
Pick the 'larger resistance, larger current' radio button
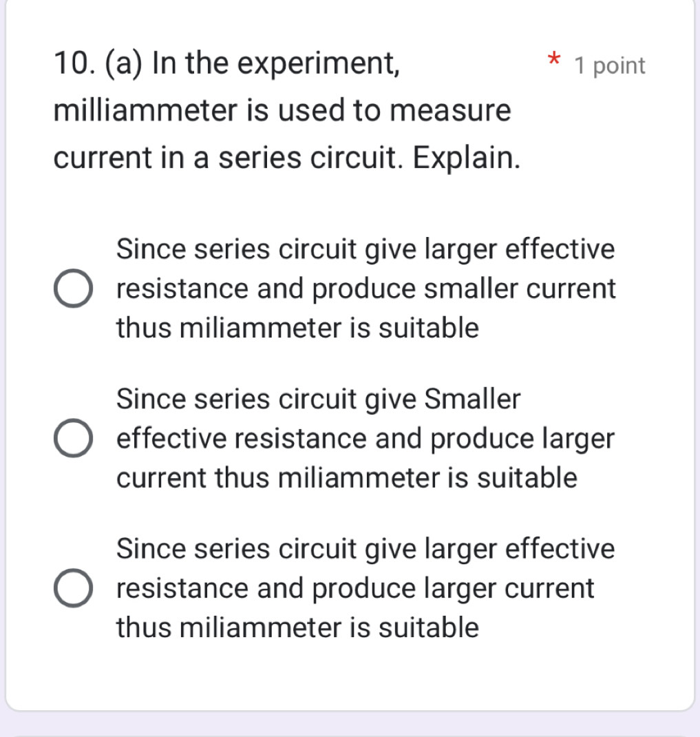pyautogui.click(x=74, y=590)
